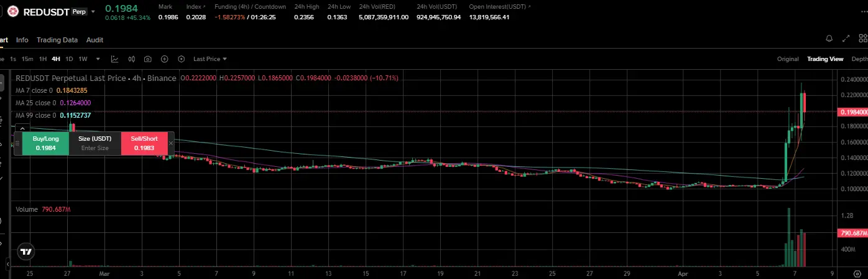The width and height of the screenshot is (868, 279).
Task: Open price alerts bell icon
Action: pyautogui.click(x=829, y=39)
